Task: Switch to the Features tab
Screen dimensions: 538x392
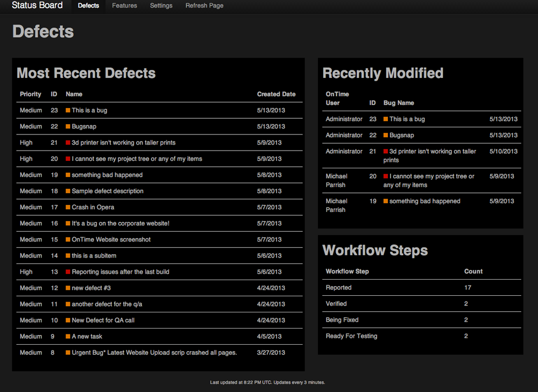Action: tap(125, 5)
